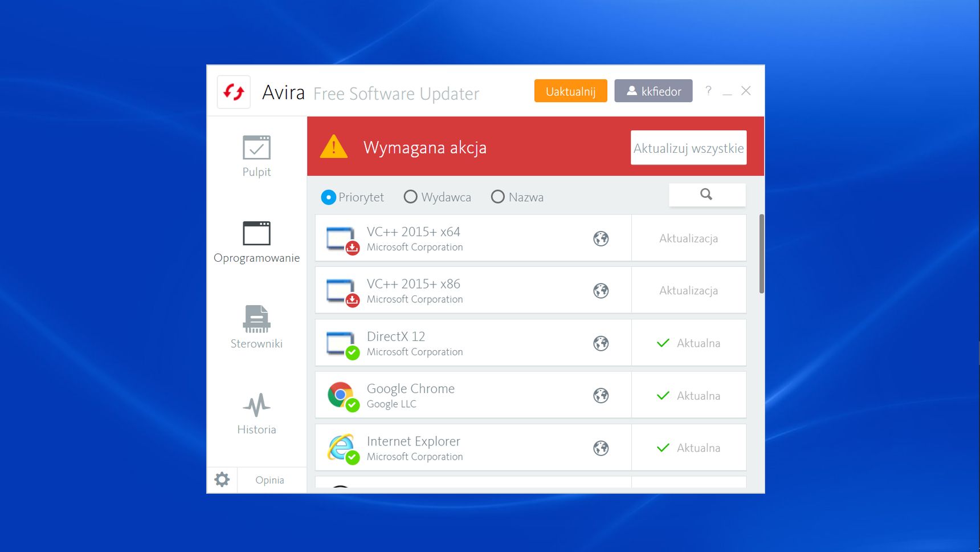Click the globe icon for VC++ 2015+ x86
Viewport: 980px width, 552px height.
click(x=601, y=291)
